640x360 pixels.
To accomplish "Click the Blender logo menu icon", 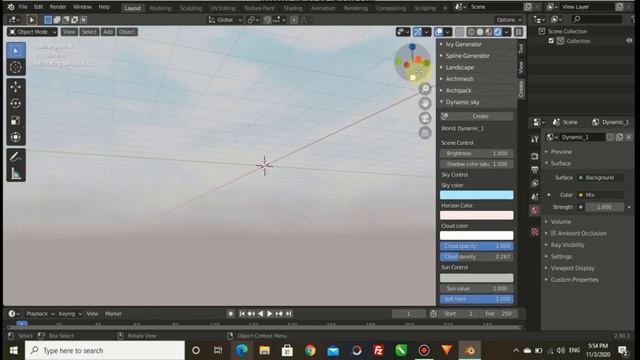I will pos(11,7).
